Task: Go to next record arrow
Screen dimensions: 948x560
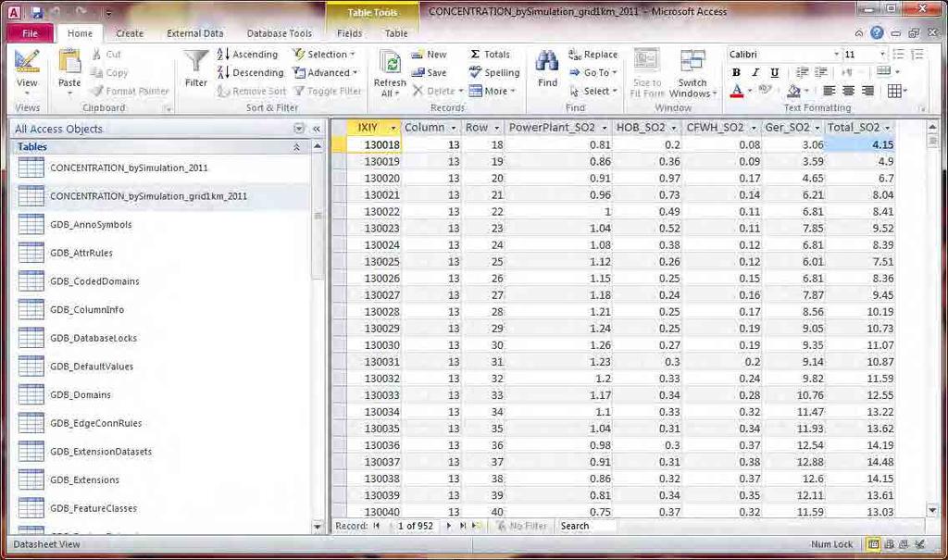Action: coord(449,526)
